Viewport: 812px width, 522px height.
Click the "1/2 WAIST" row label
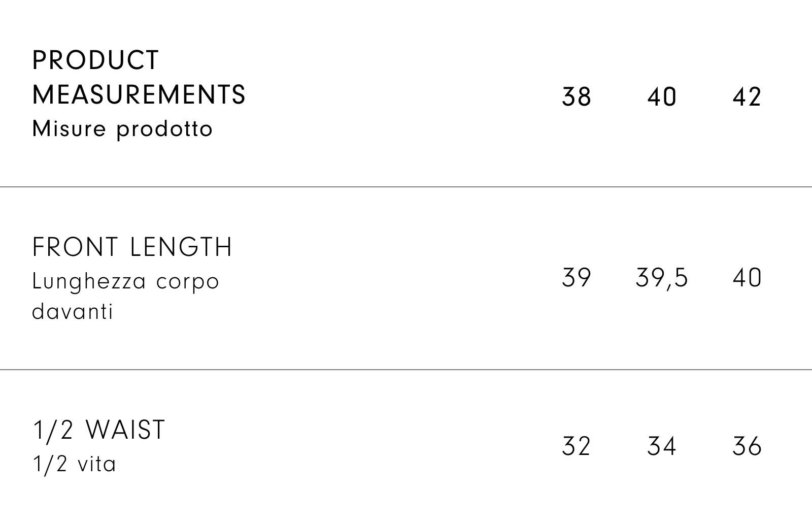[x=99, y=430]
